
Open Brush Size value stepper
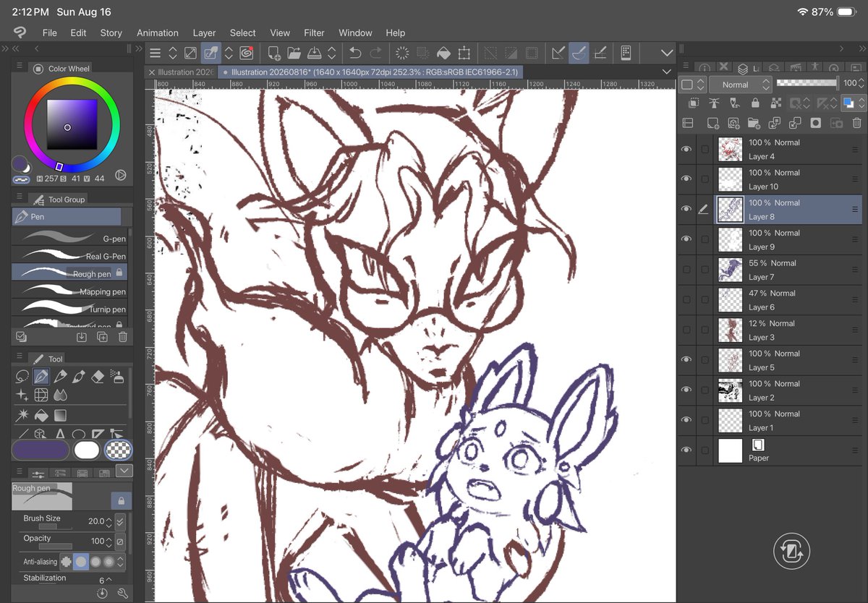(109, 521)
